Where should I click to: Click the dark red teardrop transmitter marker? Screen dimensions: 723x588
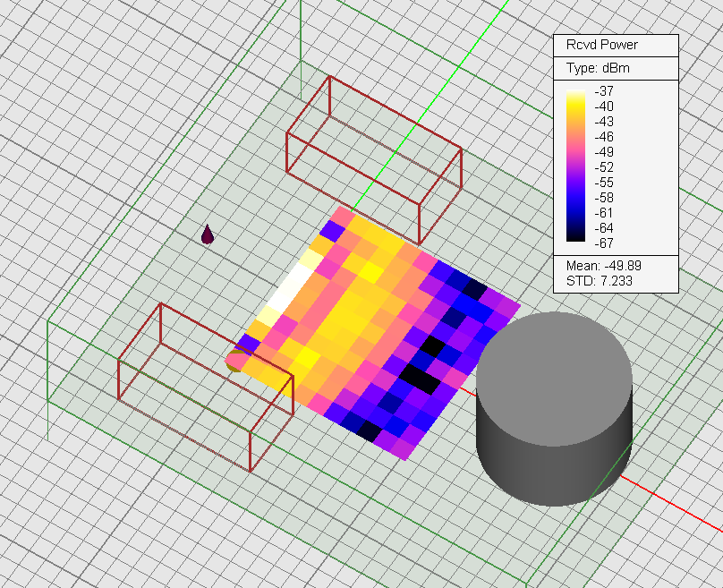(208, 235)
